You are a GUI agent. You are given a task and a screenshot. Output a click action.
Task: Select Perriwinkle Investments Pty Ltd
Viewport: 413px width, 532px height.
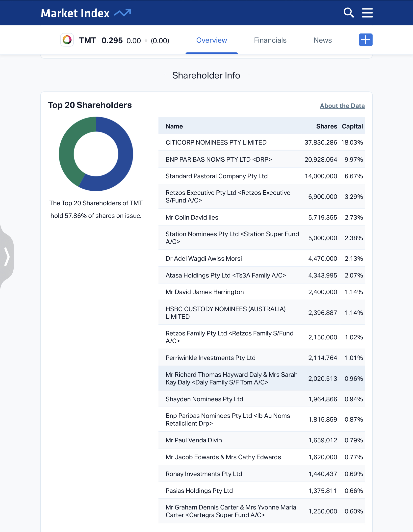pyautogui.click(x=211, y=358)
